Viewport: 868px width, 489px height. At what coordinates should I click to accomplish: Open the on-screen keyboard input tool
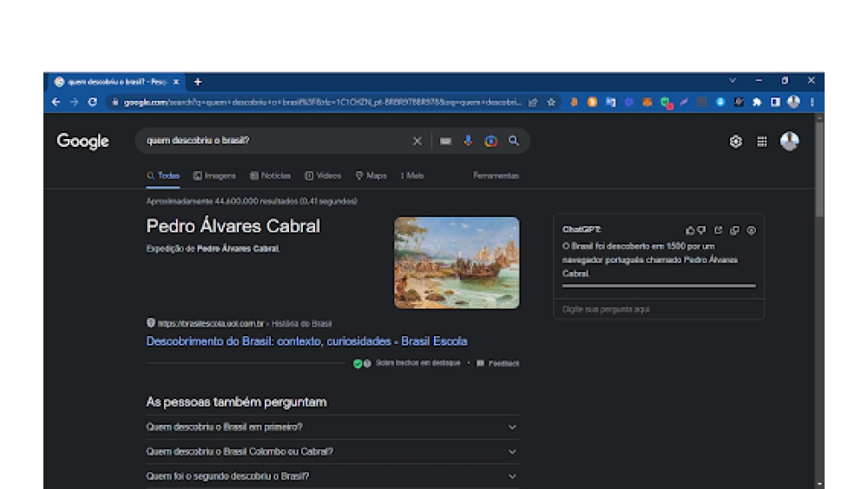(x=445, y=142)
